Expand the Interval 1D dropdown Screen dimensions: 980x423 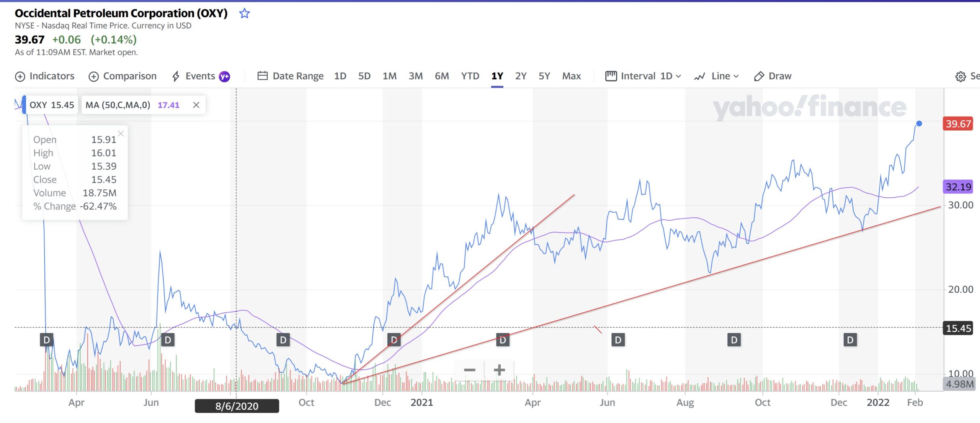[x=643, y=76]
